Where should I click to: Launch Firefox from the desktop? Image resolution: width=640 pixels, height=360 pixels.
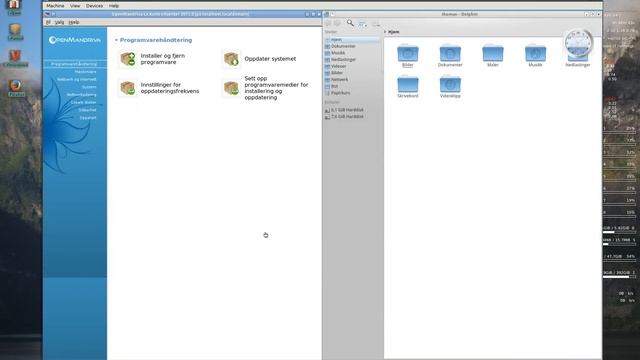(x=16, y=87)
